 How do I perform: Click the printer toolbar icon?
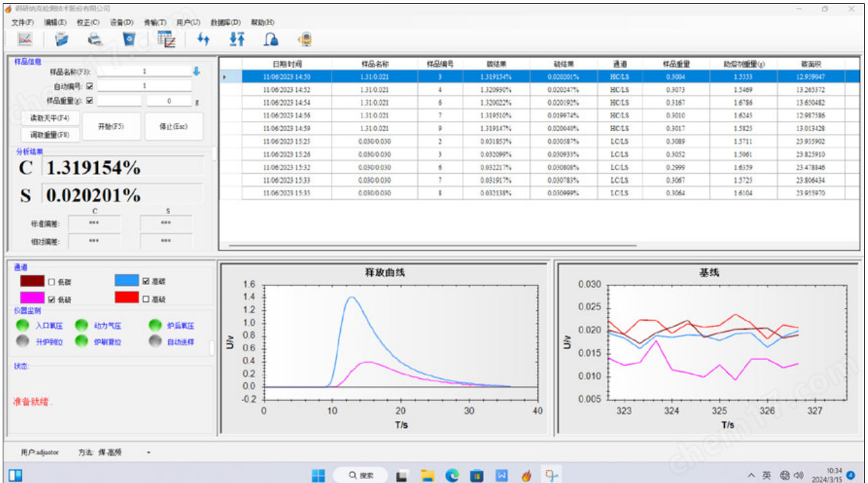[95, 39]
